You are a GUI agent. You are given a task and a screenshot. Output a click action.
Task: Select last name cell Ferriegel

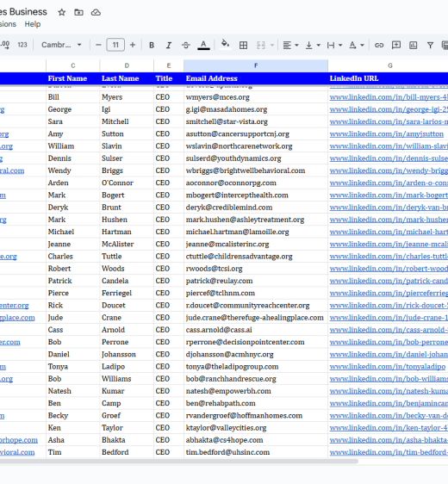pos(127,293)
